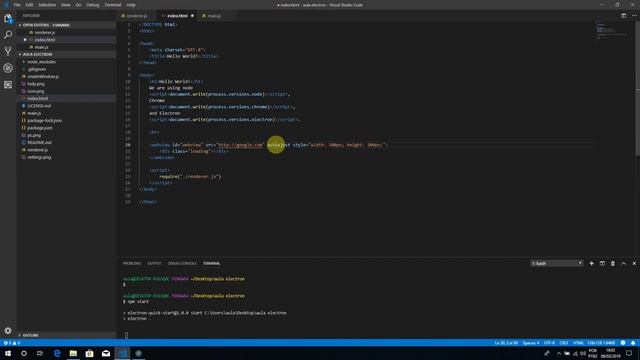Open LICENSE.md in file tree
This screenshot has width=640, height=360.
click(x=39, y=106)
